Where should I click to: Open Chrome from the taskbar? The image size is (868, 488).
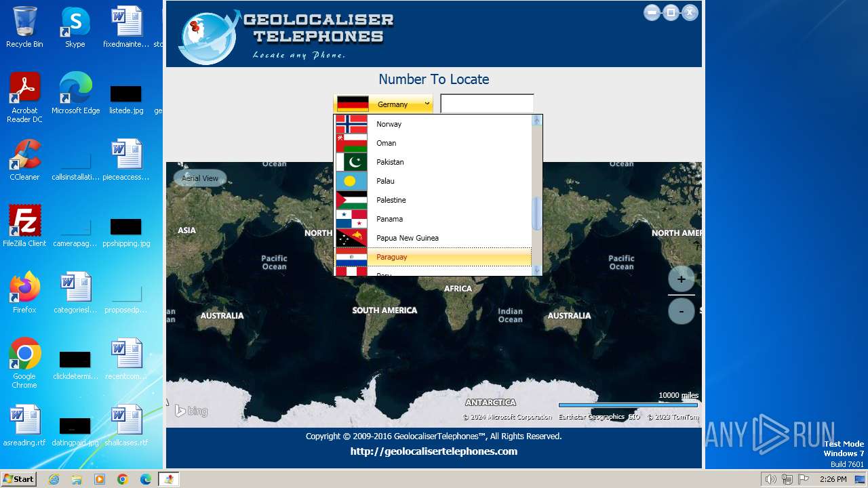pos(123,479)
